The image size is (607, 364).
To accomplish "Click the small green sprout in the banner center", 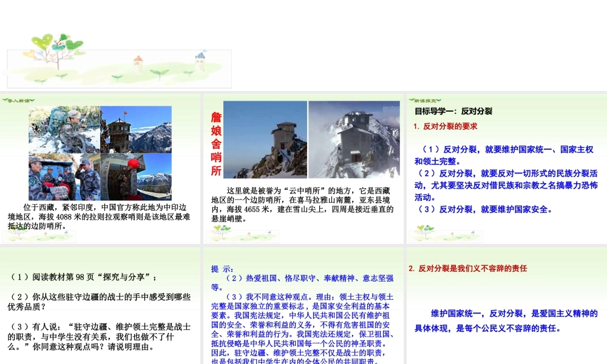I will click(159, 73).
